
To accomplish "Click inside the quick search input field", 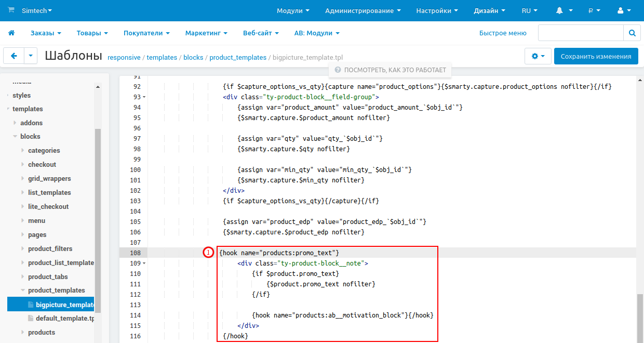I will (580, 33).
